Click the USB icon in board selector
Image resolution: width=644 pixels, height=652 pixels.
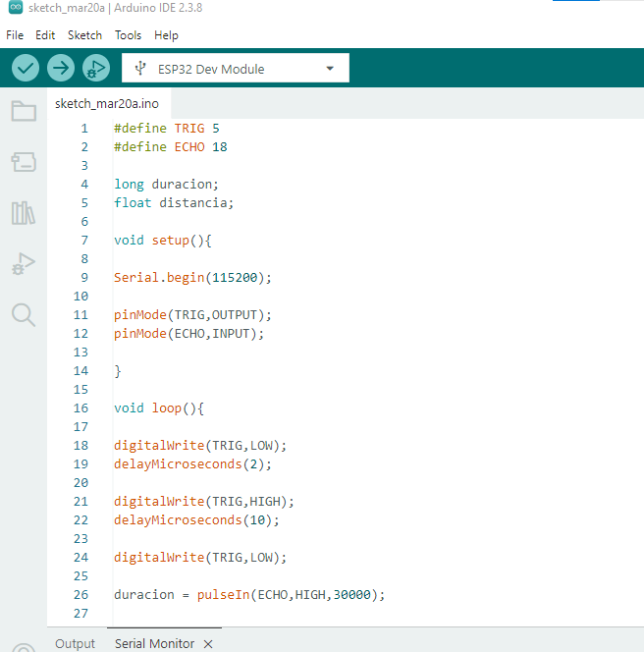[140, 68]
